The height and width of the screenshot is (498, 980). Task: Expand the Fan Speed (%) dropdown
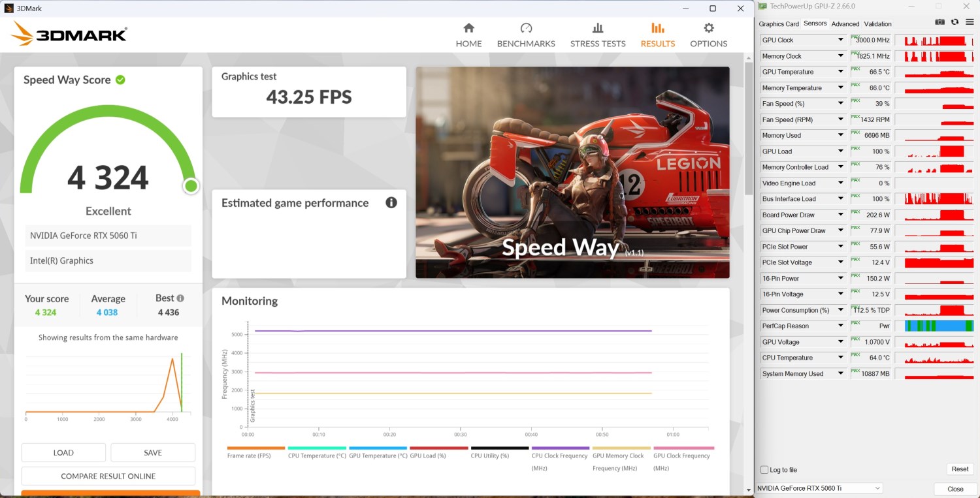[x=841, y=104]
